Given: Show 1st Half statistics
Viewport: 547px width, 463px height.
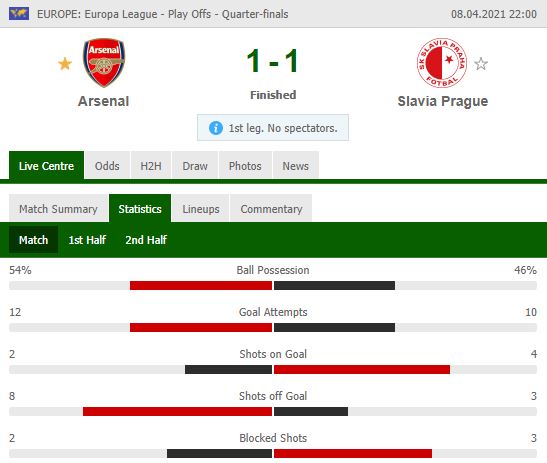Looking at the screenshot, I should (x=87, y=240).
